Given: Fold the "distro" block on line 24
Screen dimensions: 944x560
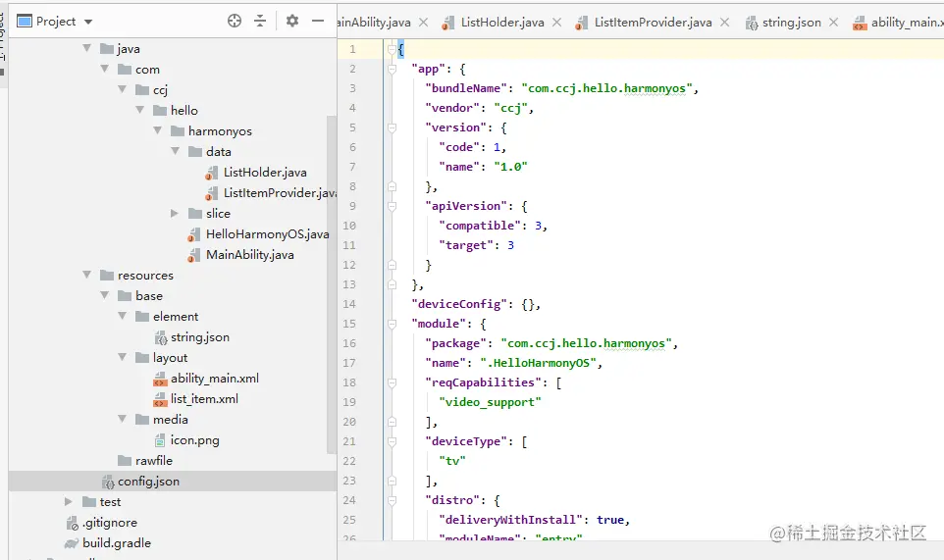Looking at the screenshot, I should (x=392, y=500).
